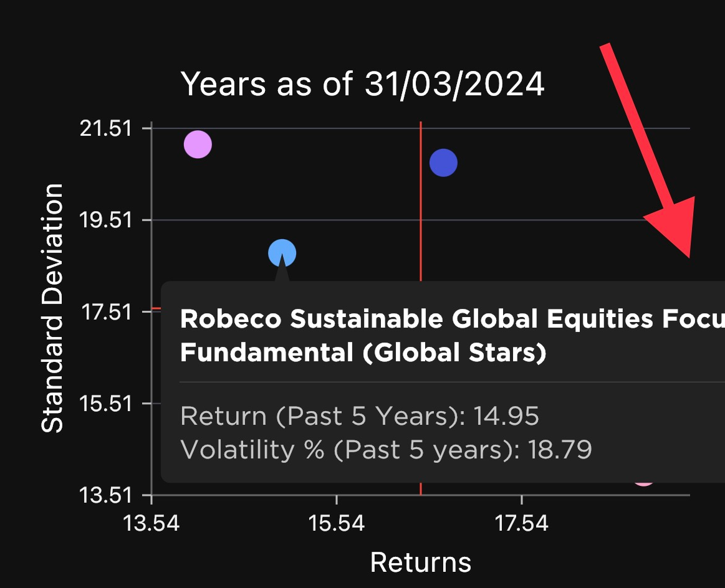Select the dark blue data point
Viewport: 725px width, 588px height.
(443, 163)
